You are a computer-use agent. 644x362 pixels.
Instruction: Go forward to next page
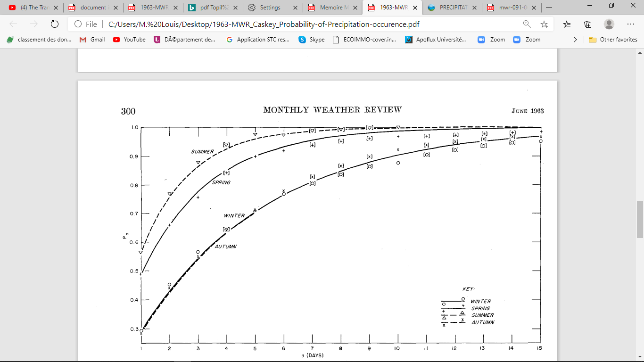pos(33,24)
